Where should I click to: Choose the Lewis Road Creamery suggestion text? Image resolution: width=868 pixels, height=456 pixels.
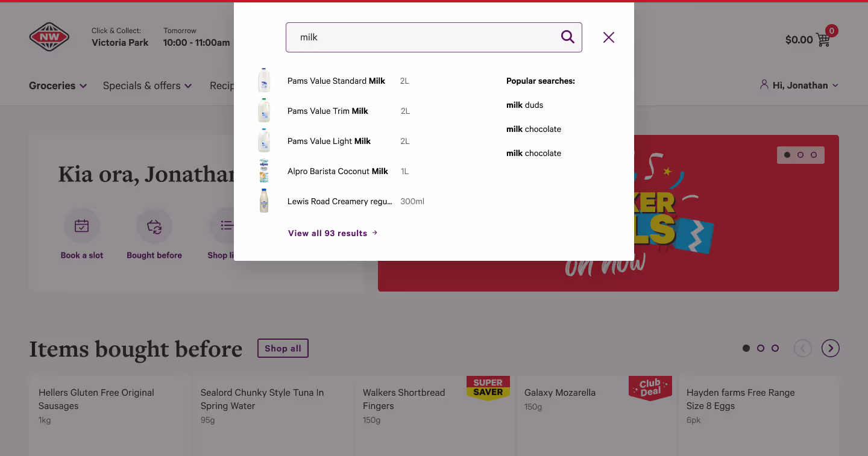(340, 201)
